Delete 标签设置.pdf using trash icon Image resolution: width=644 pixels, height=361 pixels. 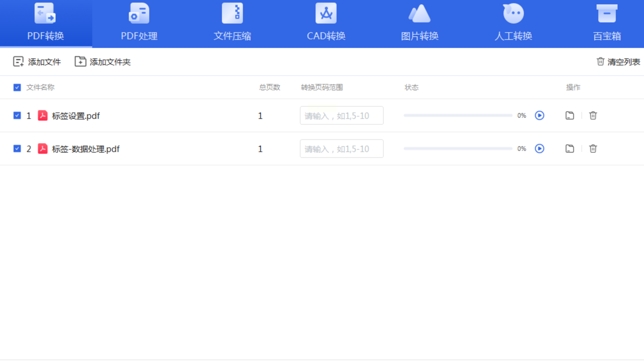pos(593,115)
